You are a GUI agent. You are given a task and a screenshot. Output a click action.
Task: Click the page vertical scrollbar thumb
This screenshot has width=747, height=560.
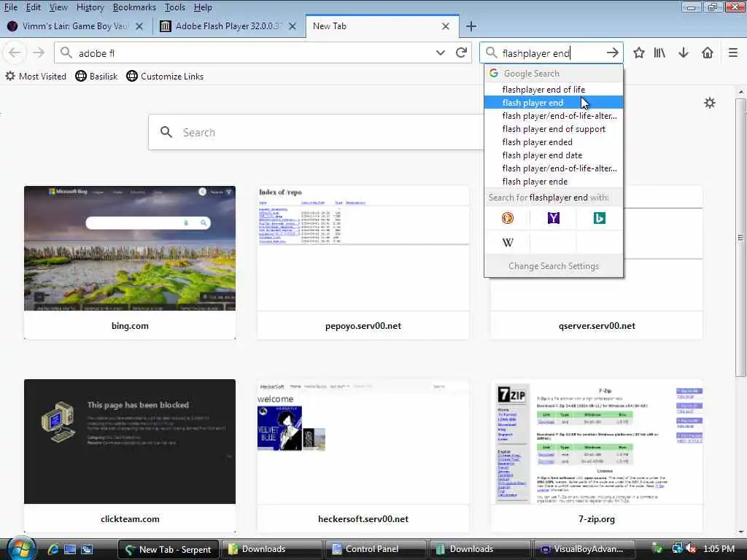pos(740,237)
